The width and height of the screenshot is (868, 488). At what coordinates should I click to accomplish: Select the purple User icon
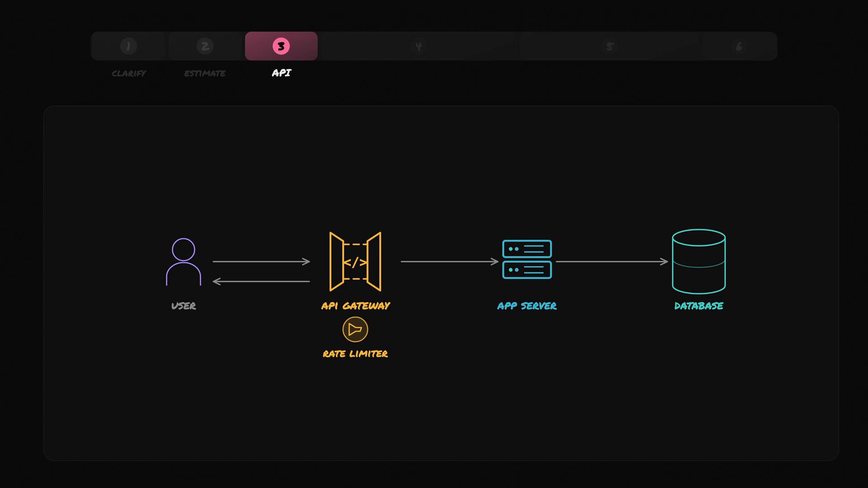click(184, 262)
